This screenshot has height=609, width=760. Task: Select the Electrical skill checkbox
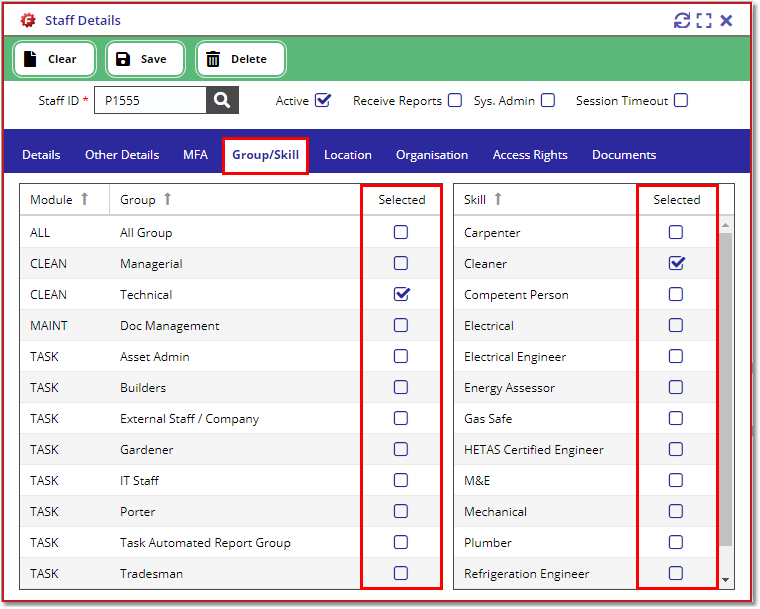pos(676,325)
